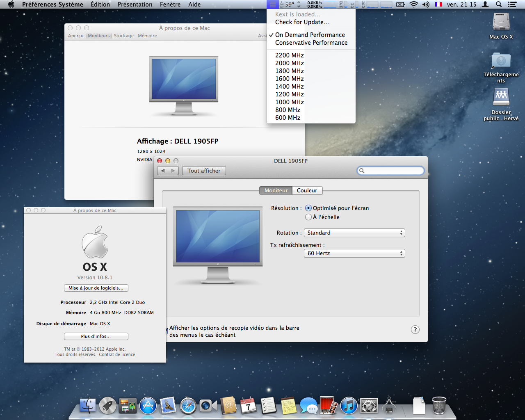
Task: Choose 1800 MHz from the frequency menu
Action: click(x=290, y=71)
